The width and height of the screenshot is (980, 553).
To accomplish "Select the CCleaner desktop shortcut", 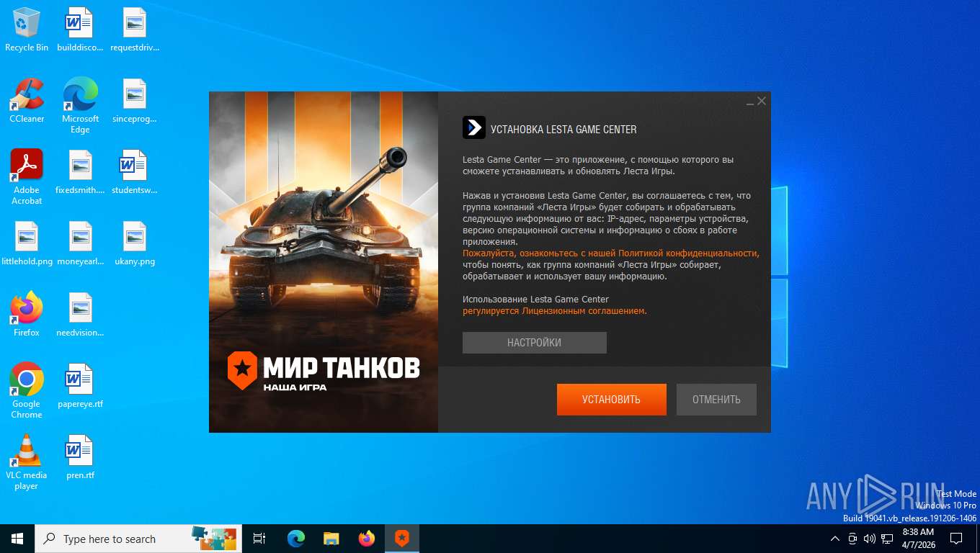I will tap(27, 101).
